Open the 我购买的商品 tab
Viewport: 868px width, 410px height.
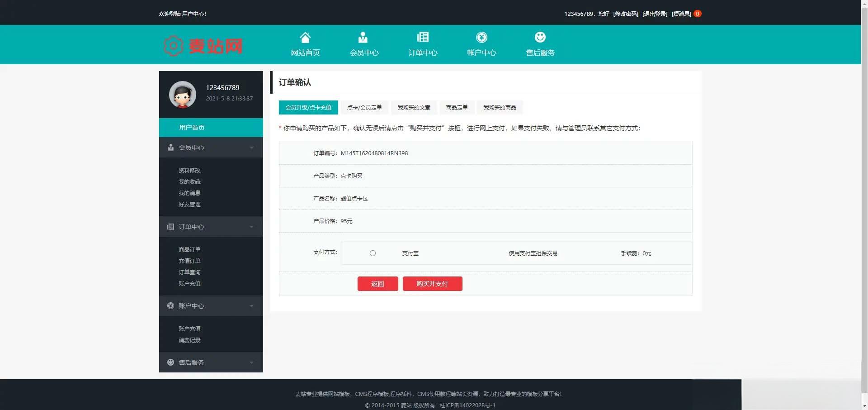[x=500, y=107]
